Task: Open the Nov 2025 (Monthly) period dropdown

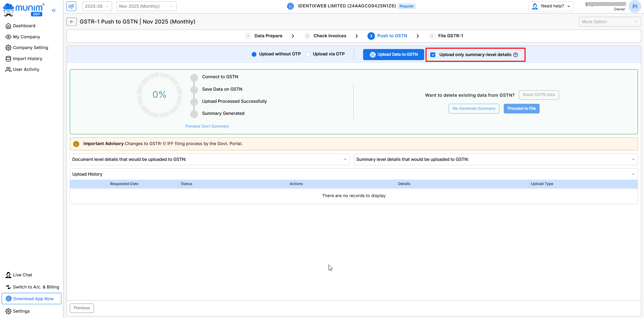Action: (146, 6)
